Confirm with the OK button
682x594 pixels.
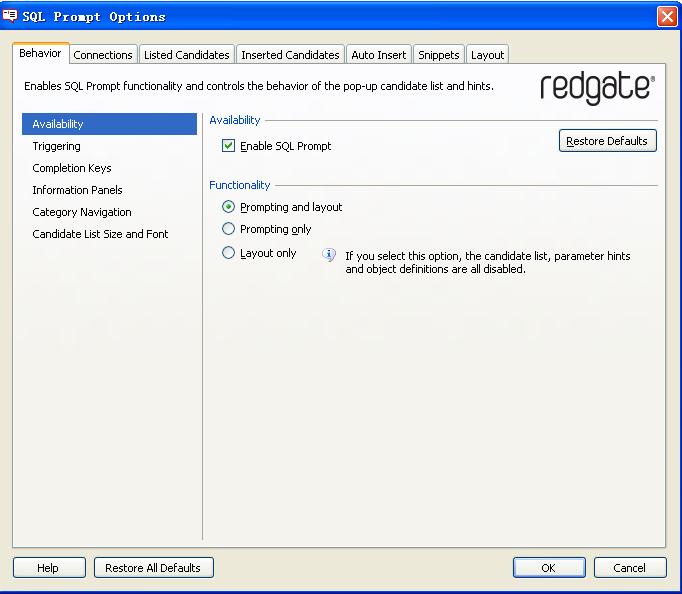tap(549, 567)
